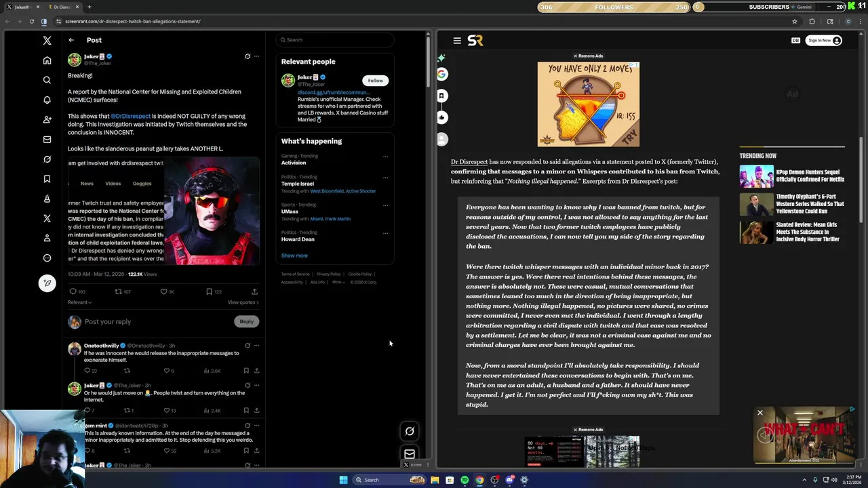Viewport: 868px width, 488px height.
Task: Like the Joker's main post
Action: [x=163, y=291]
